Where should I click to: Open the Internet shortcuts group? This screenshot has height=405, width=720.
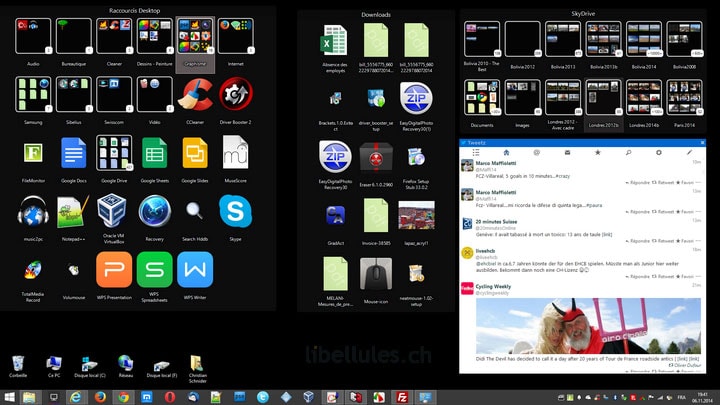[236, 36]
